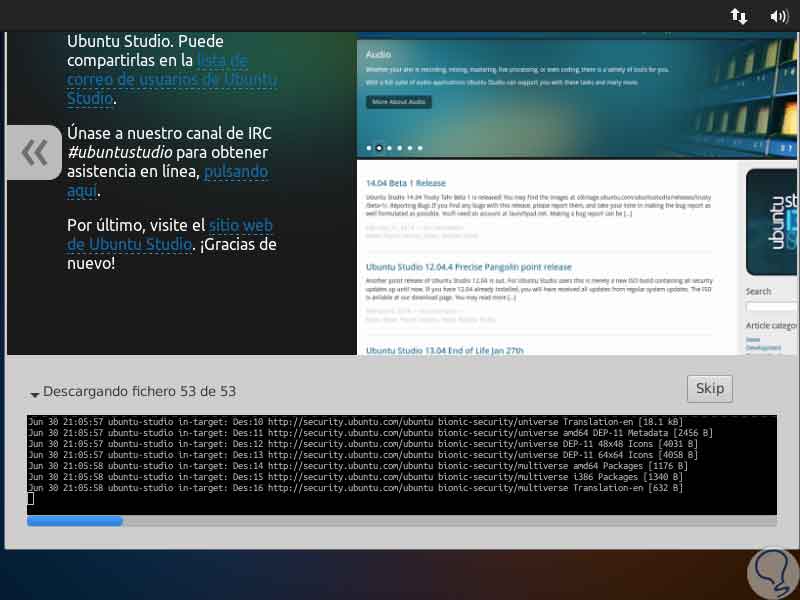This screenshot has height=600, width=800.
Task: Click the log line 'Des:14' multiverse amd64 Packages
Action: coord(358,466)
